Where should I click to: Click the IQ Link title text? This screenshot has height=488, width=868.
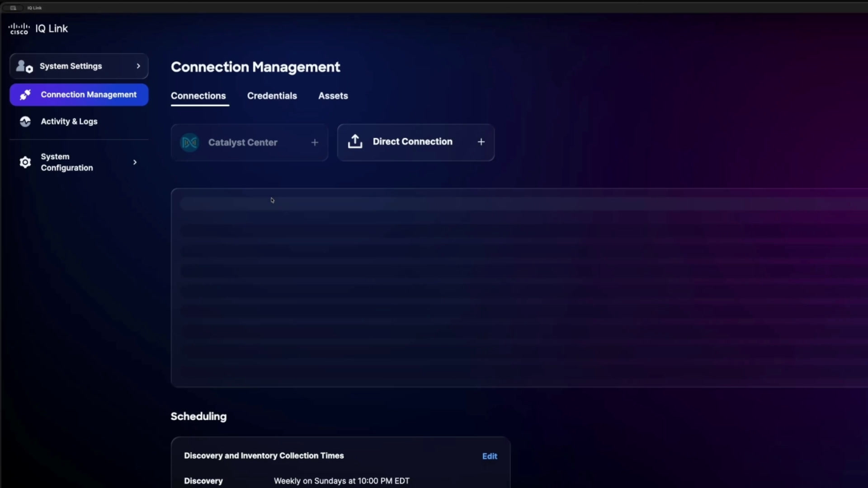52,29
